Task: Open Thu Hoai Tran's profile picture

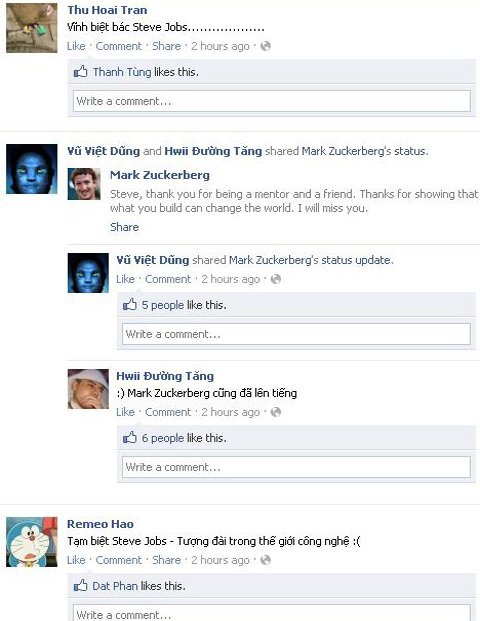Action: click(32, 28)
